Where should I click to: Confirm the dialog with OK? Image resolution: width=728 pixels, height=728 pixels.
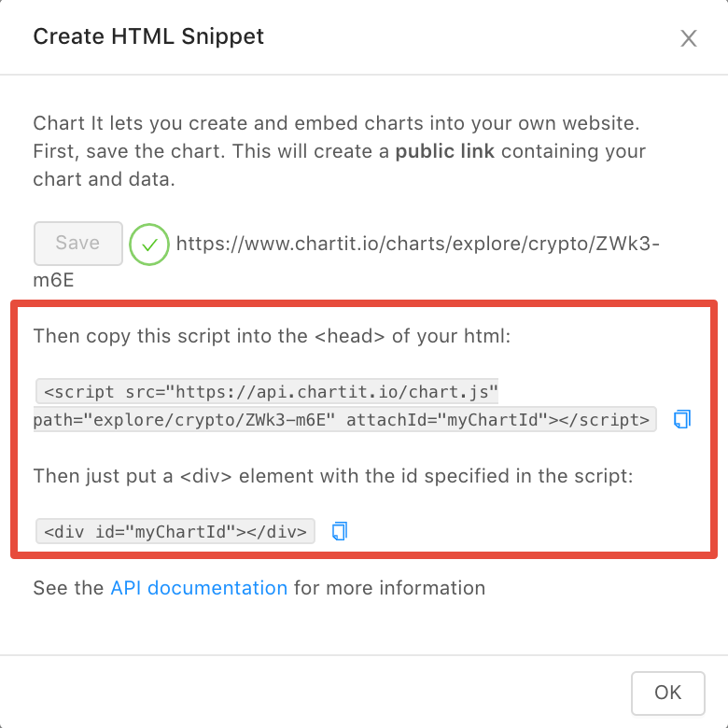click(667, 692)
